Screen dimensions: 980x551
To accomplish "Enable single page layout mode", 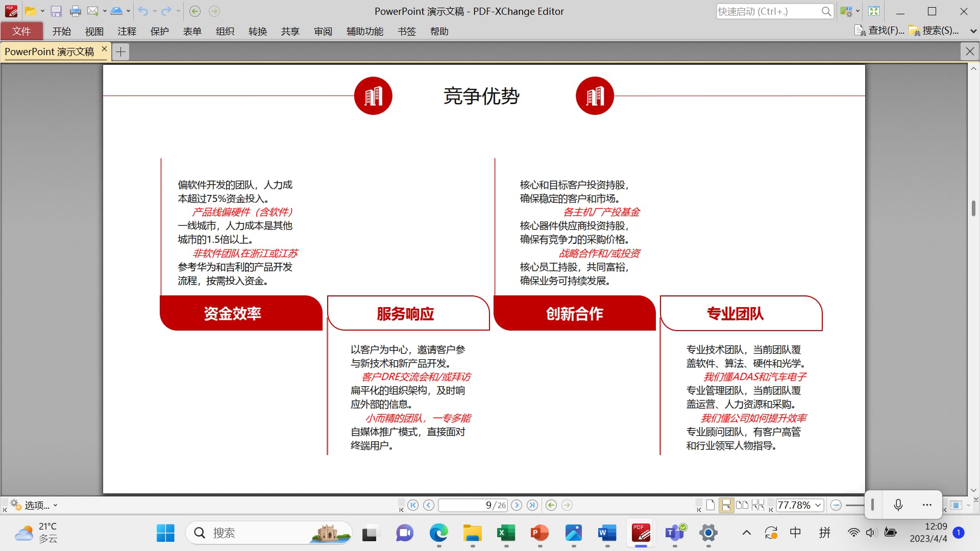I will coord(710,505).
